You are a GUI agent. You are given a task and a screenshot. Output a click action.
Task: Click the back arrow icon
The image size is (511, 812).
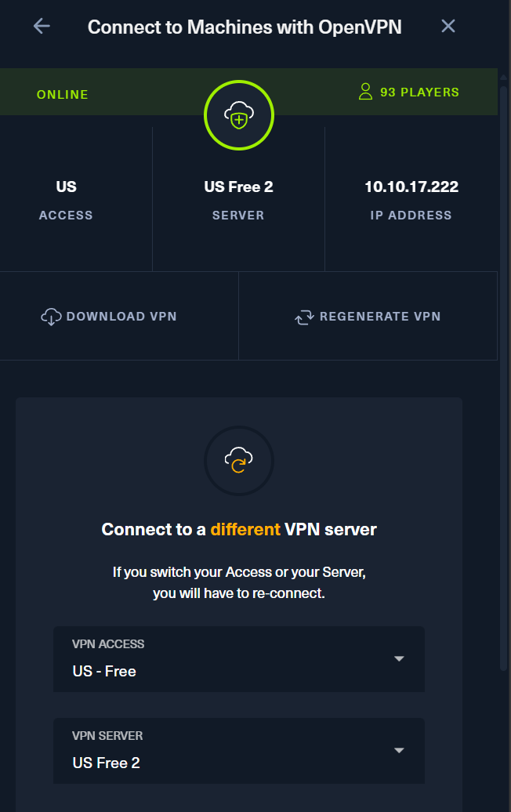click(x=42, y=26)
